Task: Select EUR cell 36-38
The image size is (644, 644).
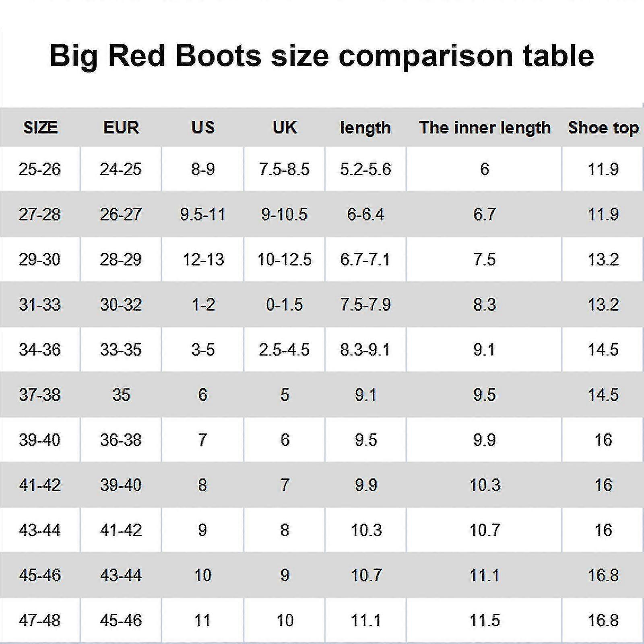Action: click(121, 440)
